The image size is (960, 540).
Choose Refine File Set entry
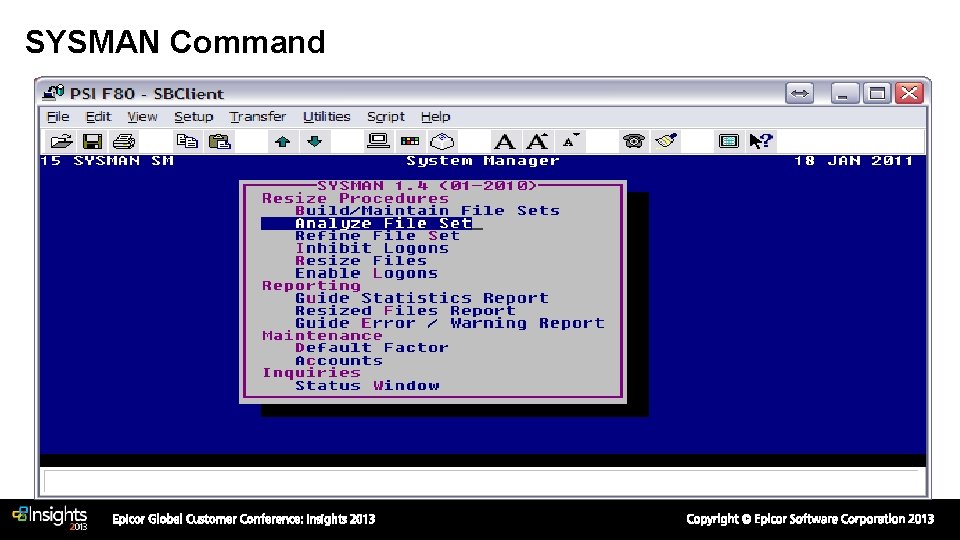click(x=377, y=236)
